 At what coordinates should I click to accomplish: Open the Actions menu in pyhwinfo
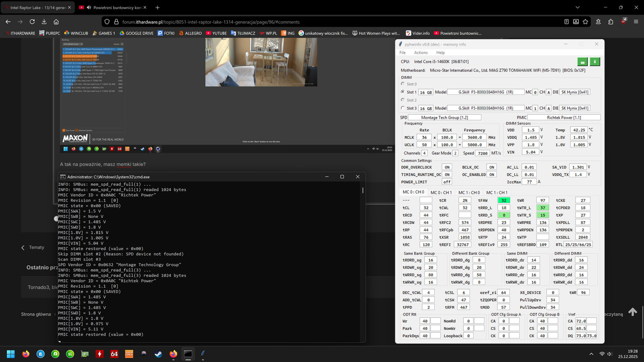(421, 52)
